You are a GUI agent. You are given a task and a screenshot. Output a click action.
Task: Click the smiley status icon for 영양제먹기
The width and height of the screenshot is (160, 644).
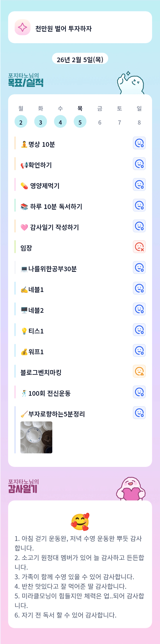pos(139,185)
